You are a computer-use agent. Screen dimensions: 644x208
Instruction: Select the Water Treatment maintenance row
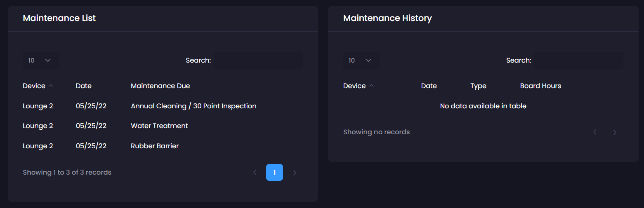click(159, 126)
